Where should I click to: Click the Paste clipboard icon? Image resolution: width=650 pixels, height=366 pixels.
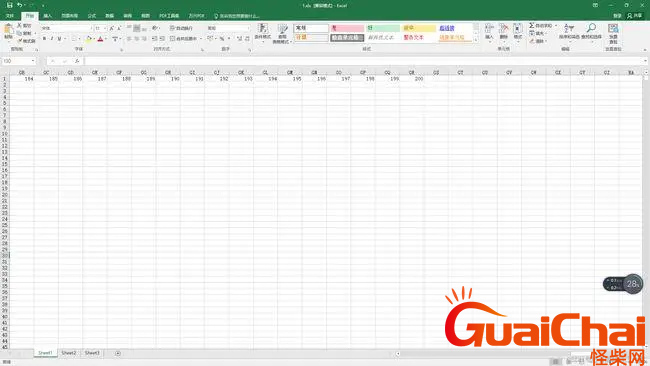8,29
